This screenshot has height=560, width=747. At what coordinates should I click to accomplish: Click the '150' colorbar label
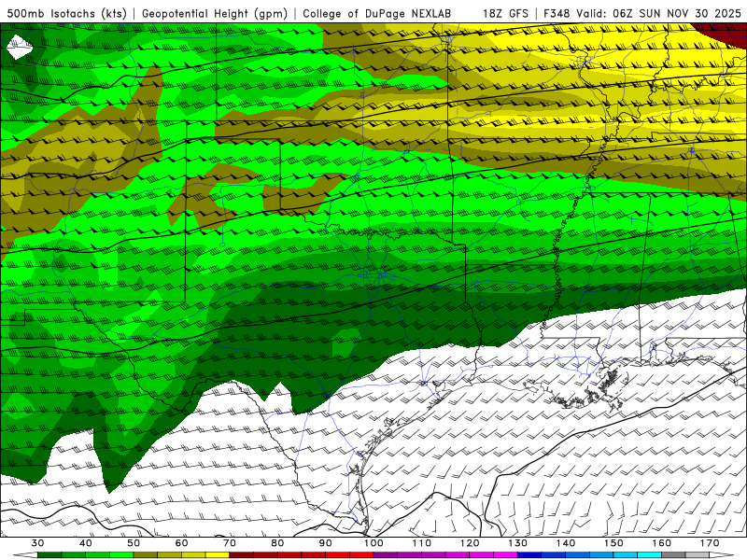(613, 543)
